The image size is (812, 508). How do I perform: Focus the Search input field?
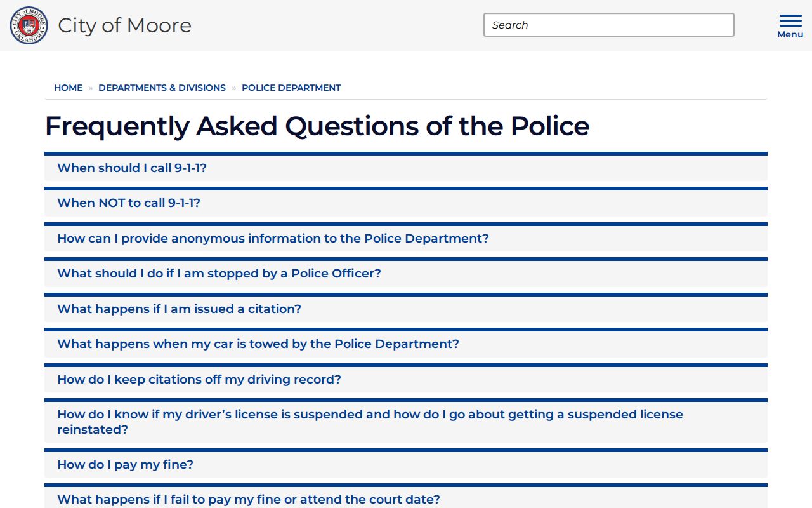tap(609, 25)
